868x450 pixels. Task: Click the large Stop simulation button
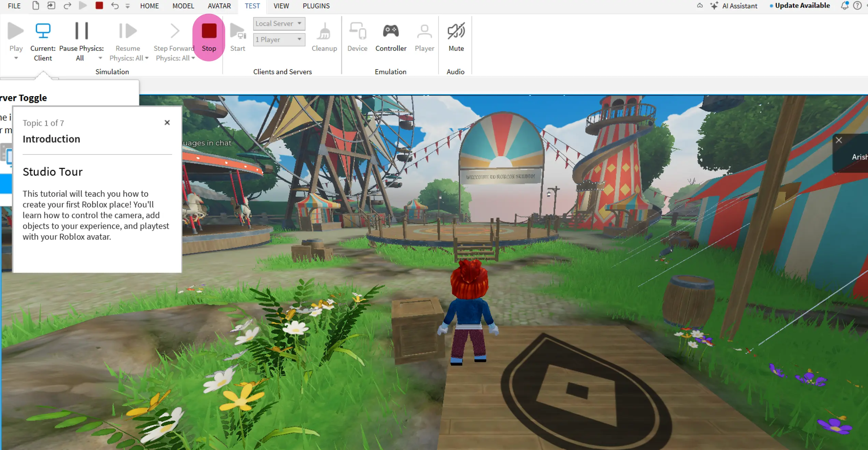(209, 31)
